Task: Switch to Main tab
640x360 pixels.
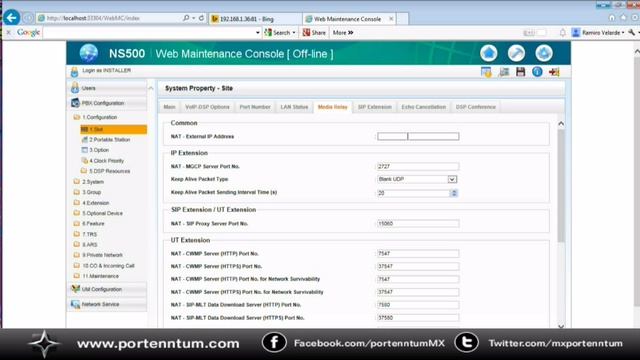Action: (x=169, y=107)
